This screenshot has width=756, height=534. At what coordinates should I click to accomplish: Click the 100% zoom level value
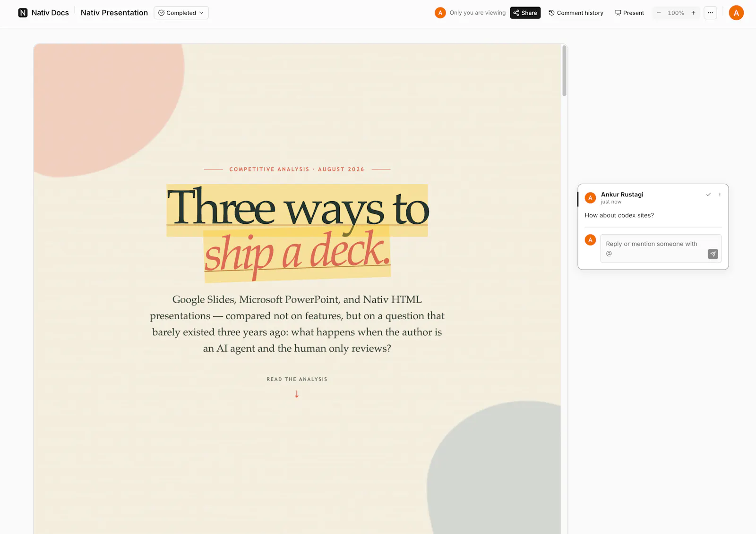point(676,13)
